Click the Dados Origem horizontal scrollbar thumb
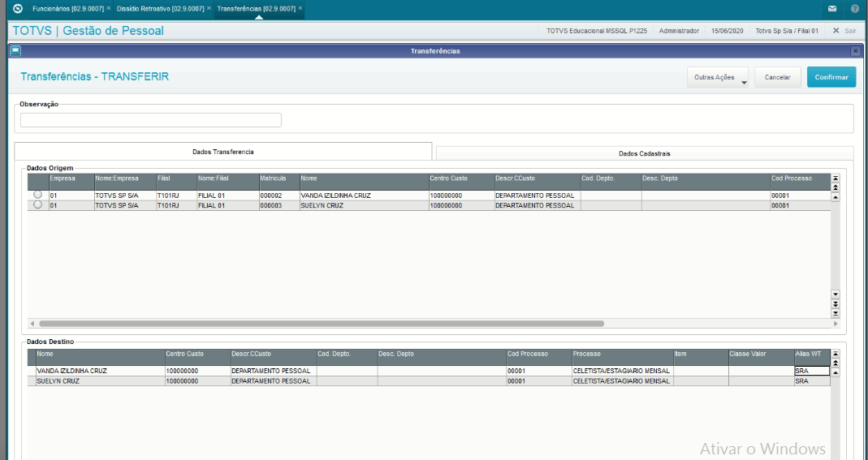The width and height of the screenshot is (868, 460). (x=321, y=324)
